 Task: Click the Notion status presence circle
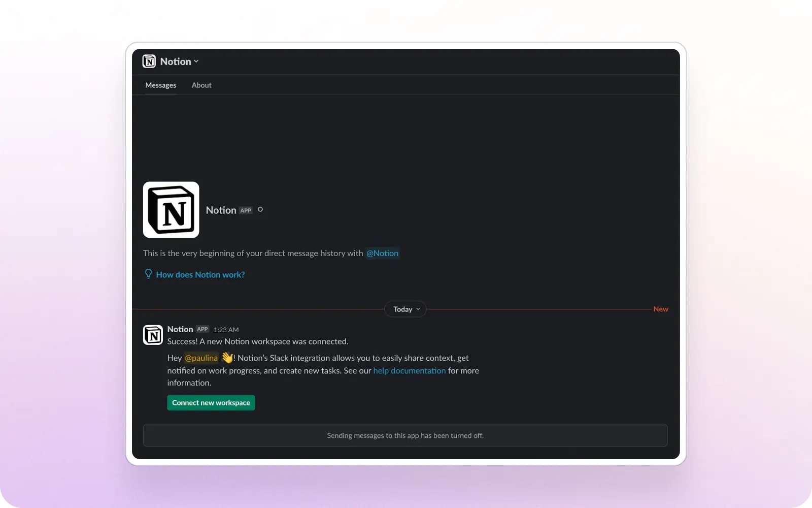(x=260, y=209)
